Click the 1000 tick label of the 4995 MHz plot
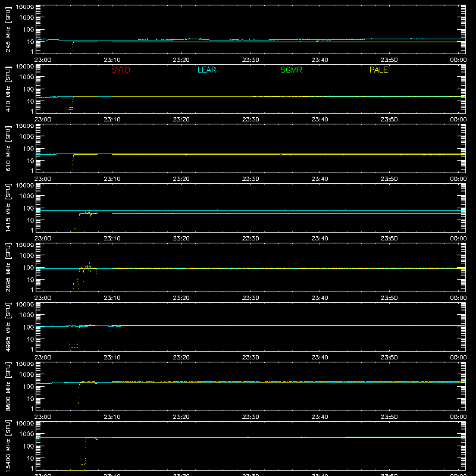 click(x=27, y=315)
